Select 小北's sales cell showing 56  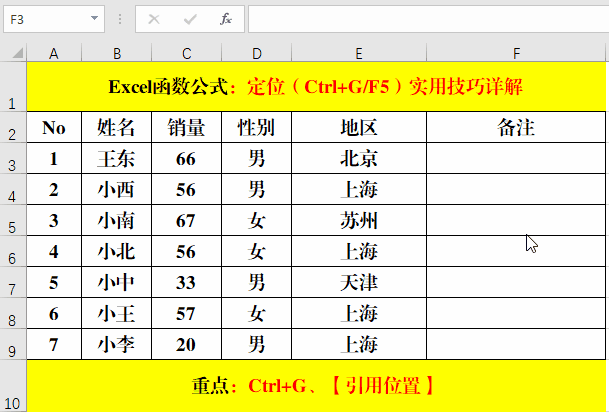click(x=186, y=251)
